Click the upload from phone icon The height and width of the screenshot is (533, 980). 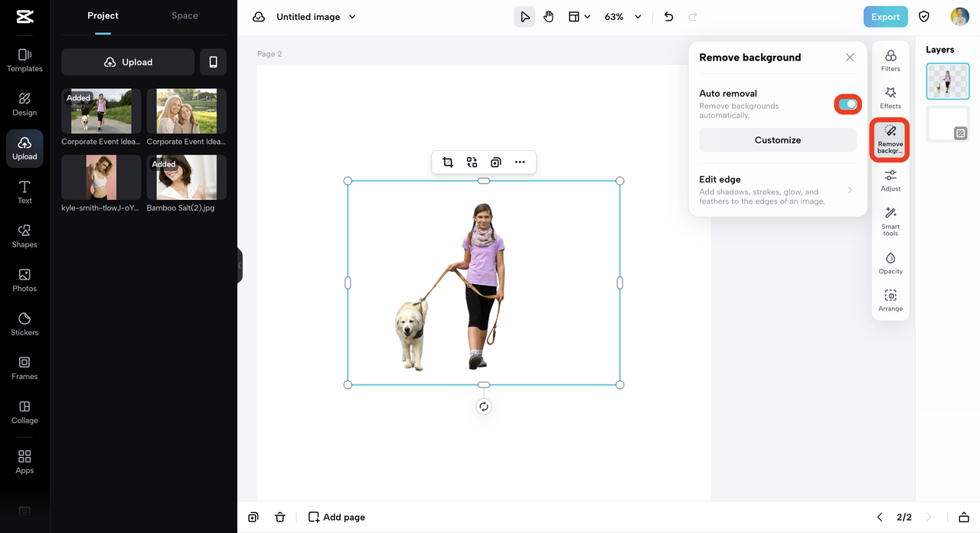click(x=213, y=62)
